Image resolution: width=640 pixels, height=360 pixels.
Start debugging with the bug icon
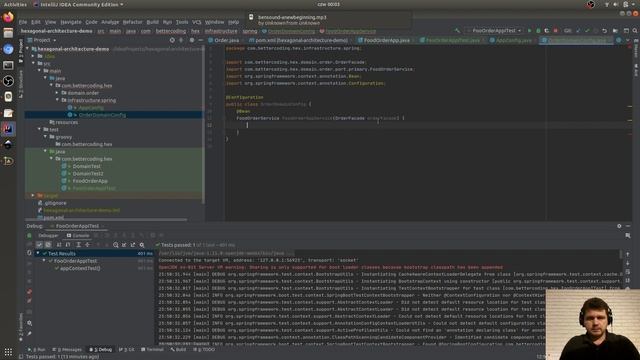click(538, 31)
